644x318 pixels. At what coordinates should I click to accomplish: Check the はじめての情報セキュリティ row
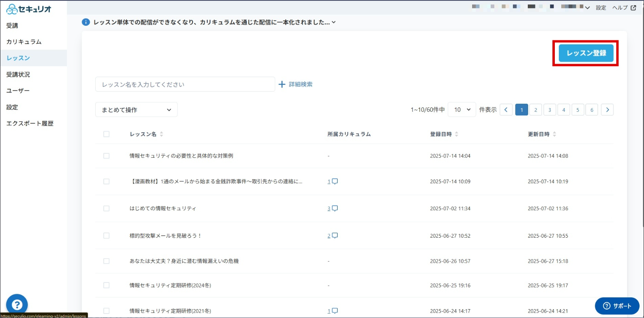(107, 209)
